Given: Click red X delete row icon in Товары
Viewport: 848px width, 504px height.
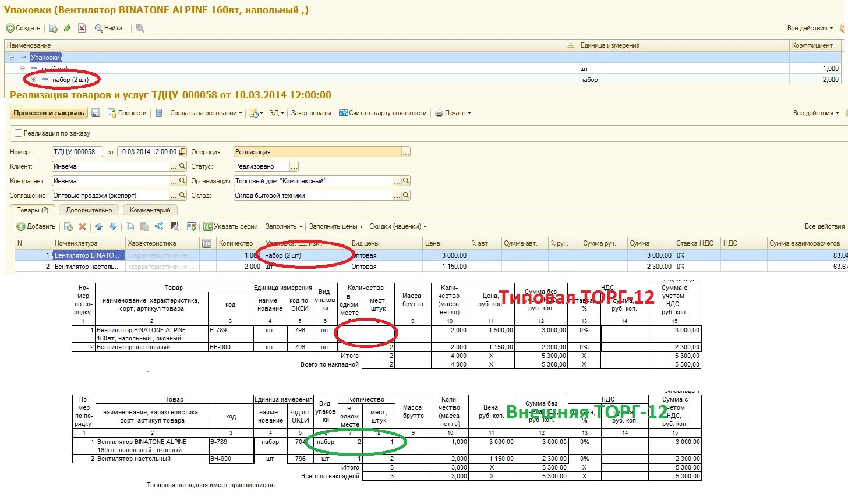Looking at the screenshot, I should pyautogui.click(x=82, y=226).
